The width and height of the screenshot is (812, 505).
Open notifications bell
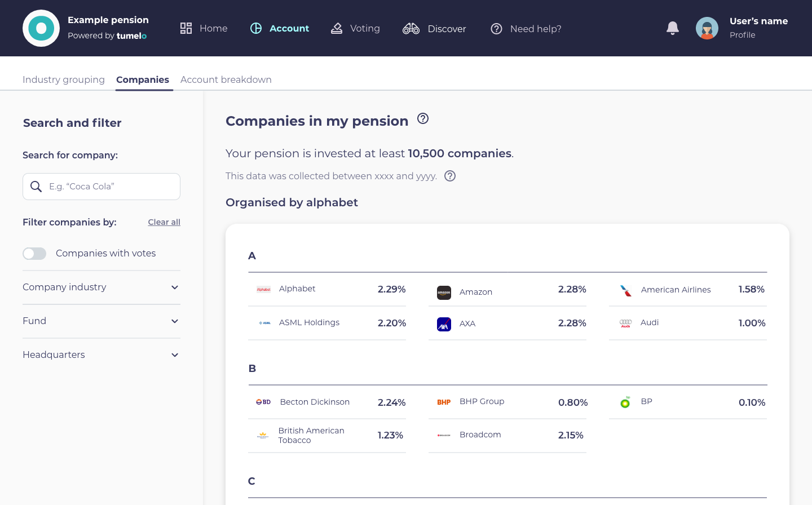coord(673,28)
